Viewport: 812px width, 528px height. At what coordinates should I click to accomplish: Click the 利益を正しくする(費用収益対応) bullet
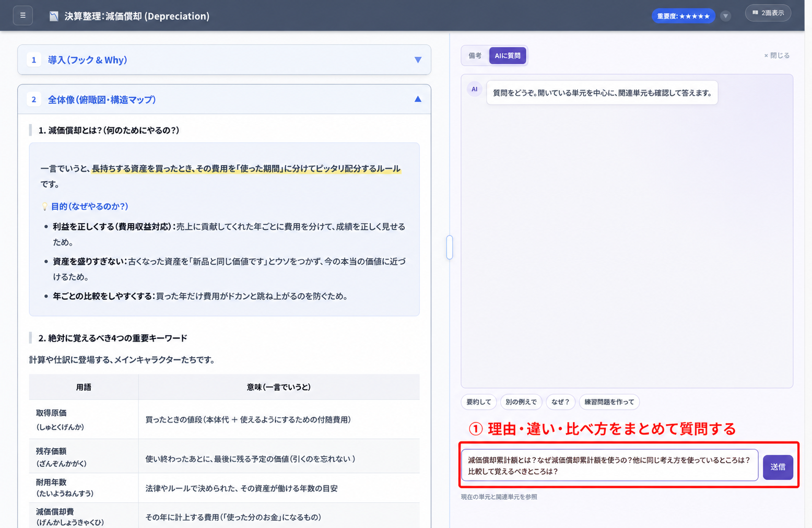coord(229,234)
